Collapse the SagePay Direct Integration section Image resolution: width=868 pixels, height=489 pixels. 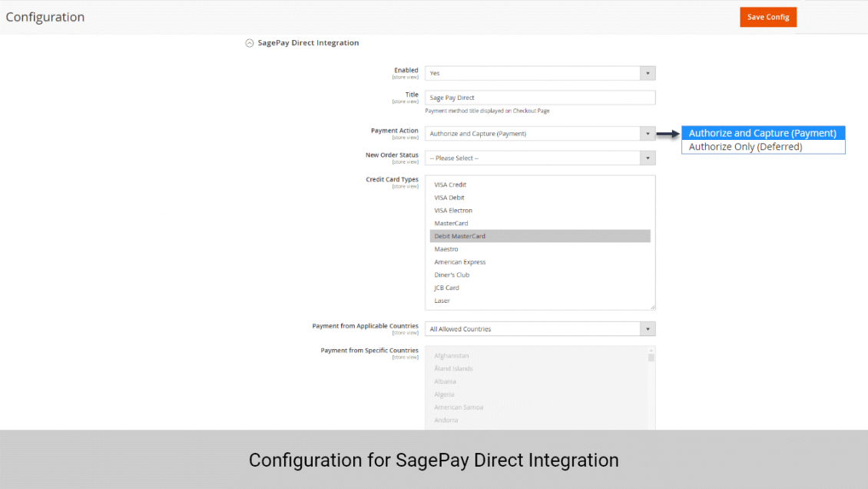(x=250, y=43)
